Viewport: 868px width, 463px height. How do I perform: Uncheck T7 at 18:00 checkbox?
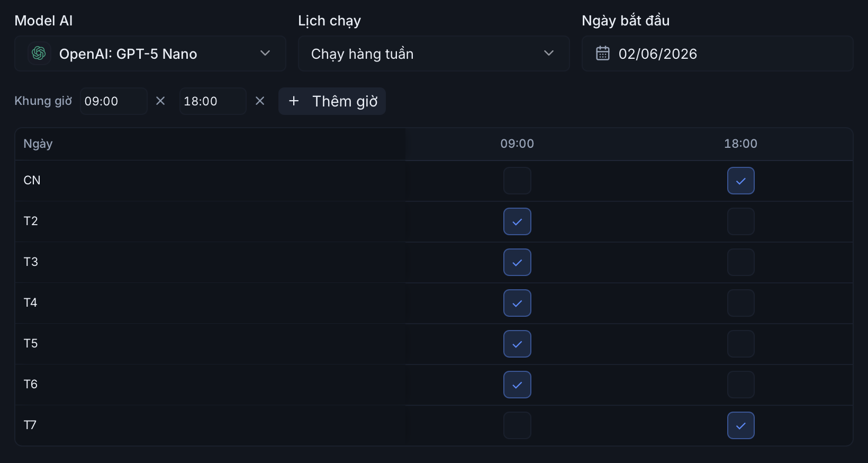click(x=741, y=425)
